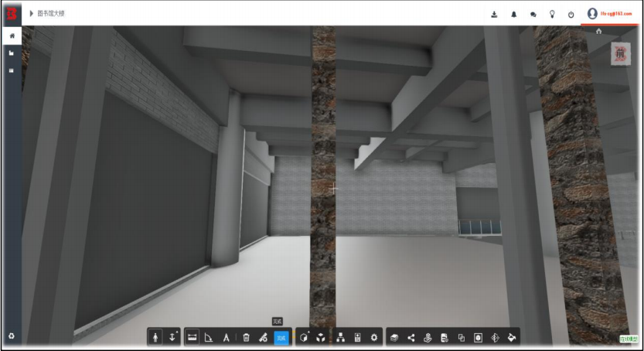Click the map location stack icon

pos(428,337)
